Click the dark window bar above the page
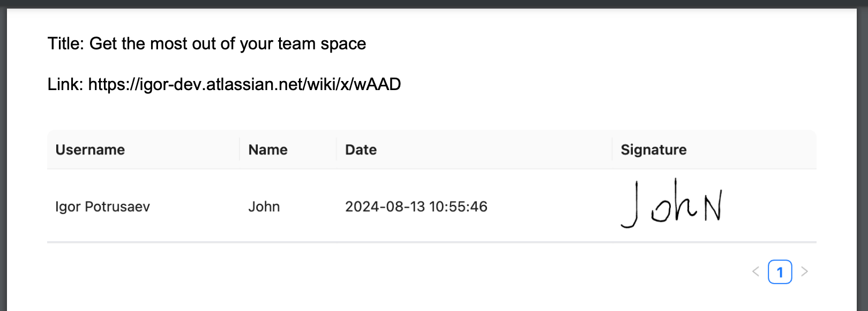The width and height of the screenshot is (868, 311). tap(434, 4)
